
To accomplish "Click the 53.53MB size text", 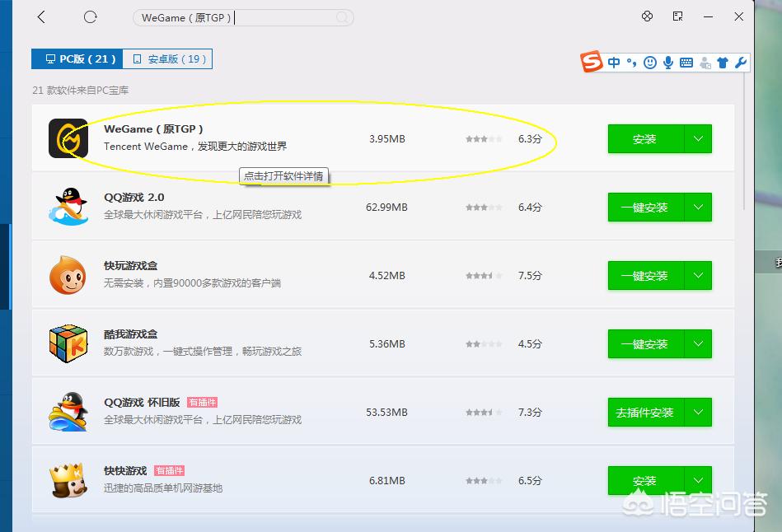I will click(x=386, y=412).
